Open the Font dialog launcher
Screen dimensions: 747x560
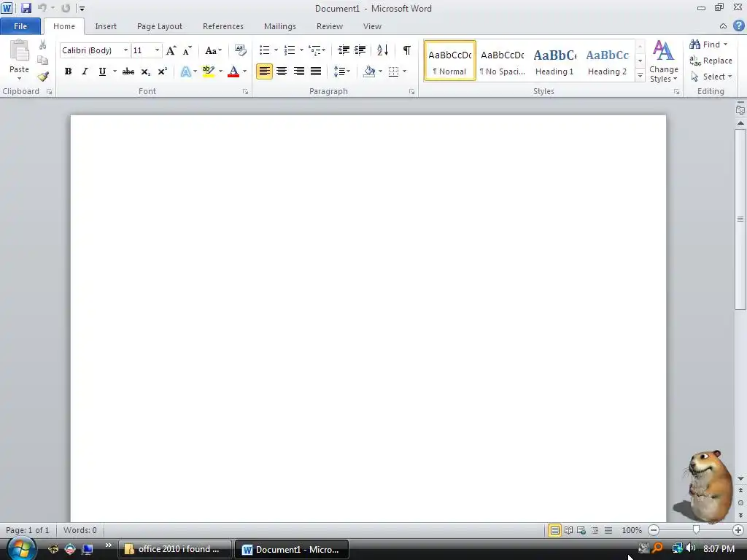coord(245,91)
